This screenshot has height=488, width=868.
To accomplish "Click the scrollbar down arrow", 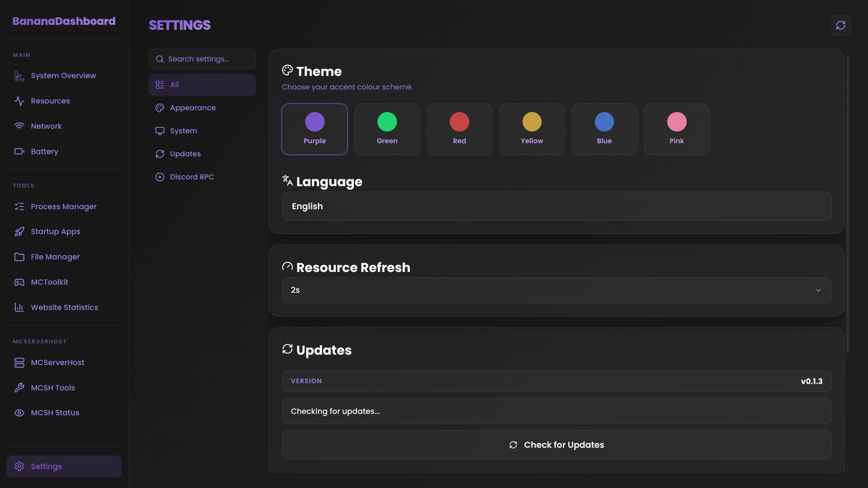I will coord(848,470).
